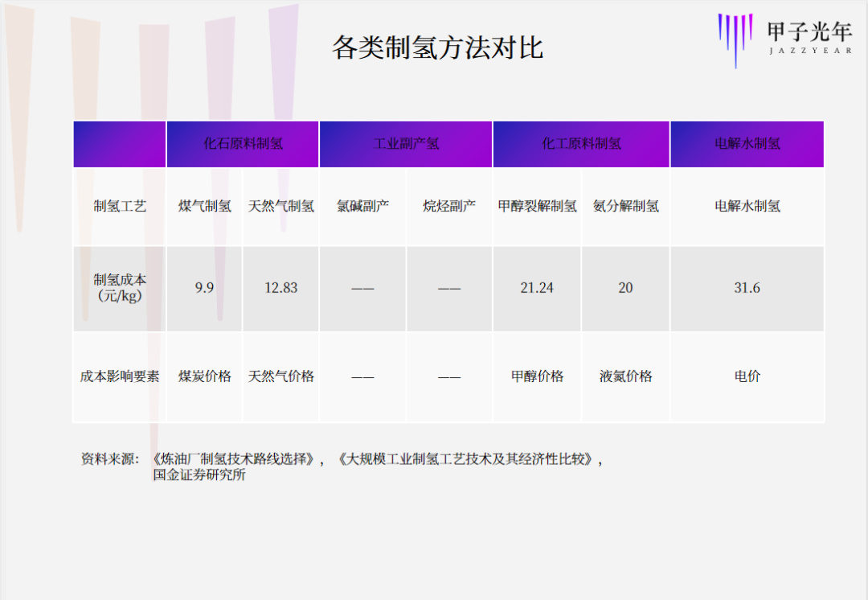This screenshot has height=600, width=868.
Task: Click the 天然气制氢 cell
Action: point(281,206)
